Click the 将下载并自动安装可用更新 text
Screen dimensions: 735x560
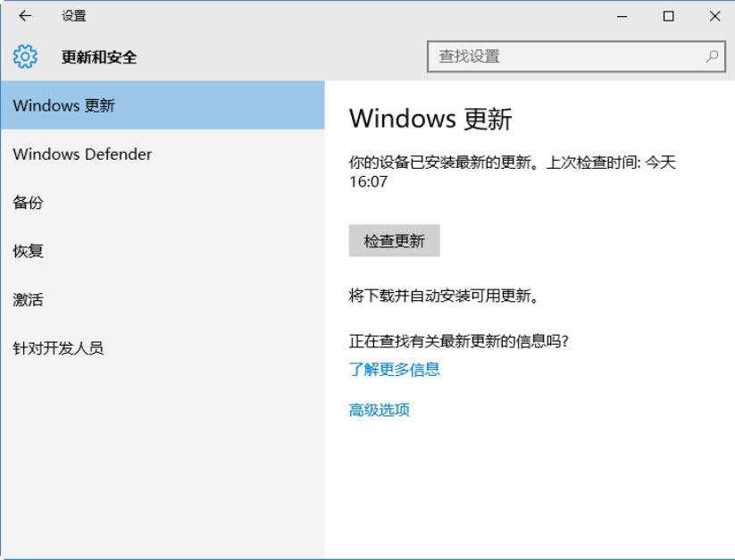click(444, 296)
